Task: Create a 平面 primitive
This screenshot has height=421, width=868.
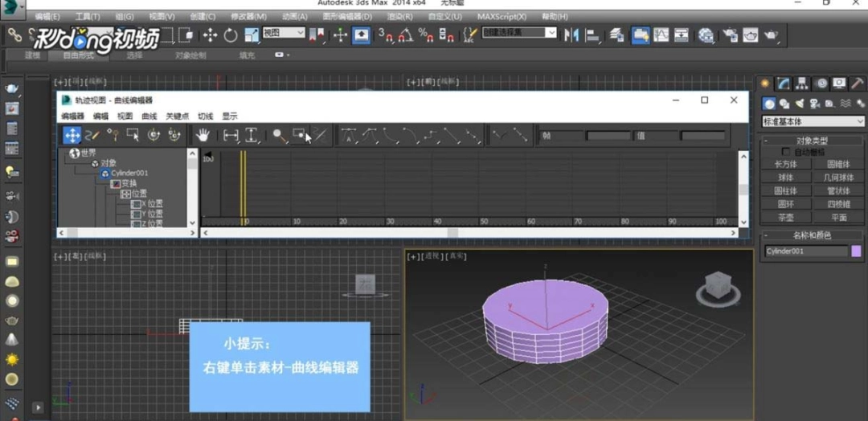Action: point(838,218)
